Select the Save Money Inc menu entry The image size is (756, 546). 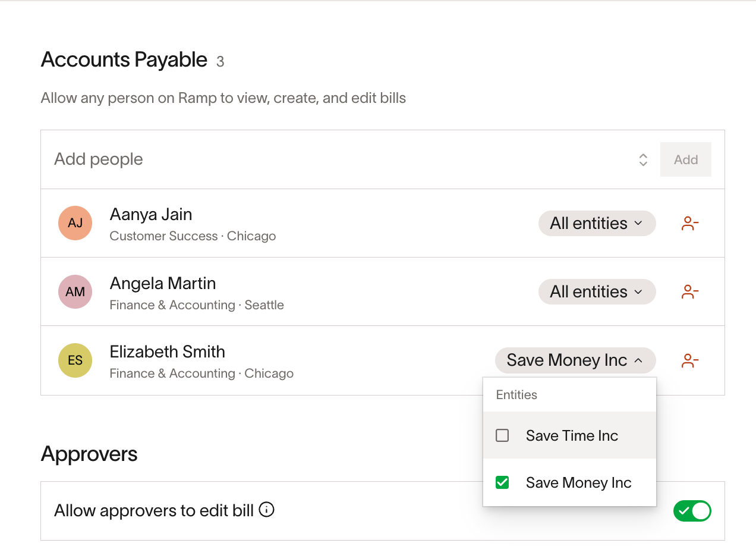point(569,482)
